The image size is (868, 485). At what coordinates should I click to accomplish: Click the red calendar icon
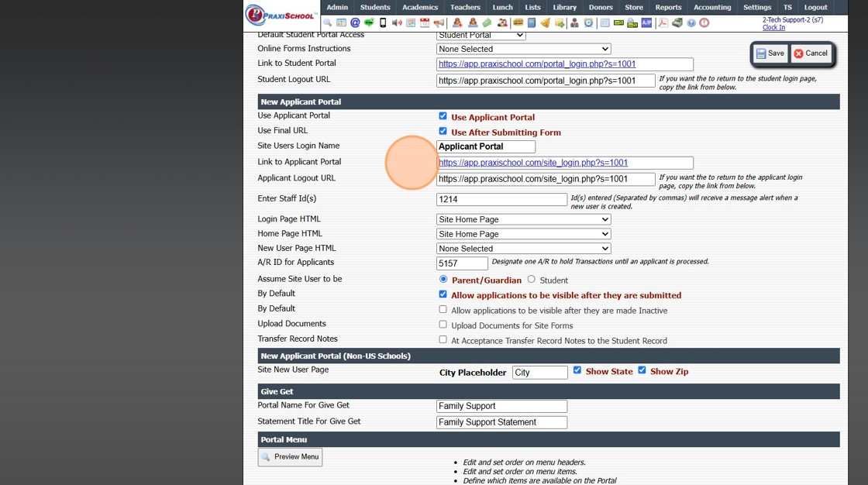pos(425,22)
